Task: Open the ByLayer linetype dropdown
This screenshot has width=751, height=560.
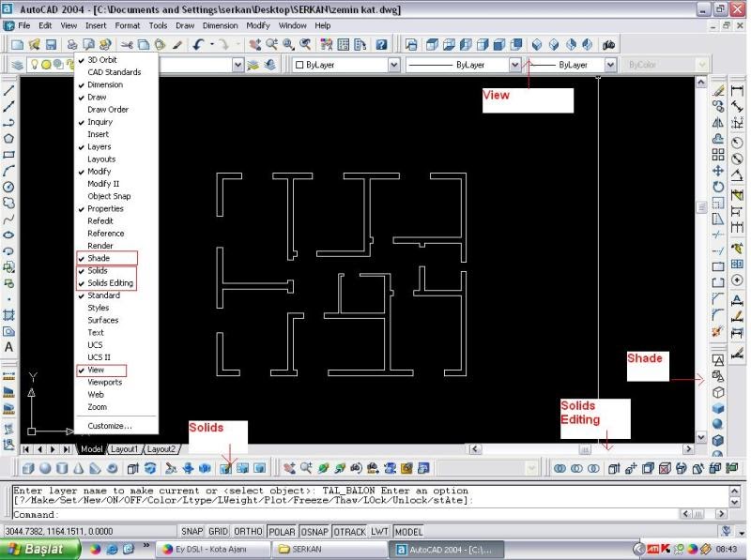Action: click(x=514, y=65)
